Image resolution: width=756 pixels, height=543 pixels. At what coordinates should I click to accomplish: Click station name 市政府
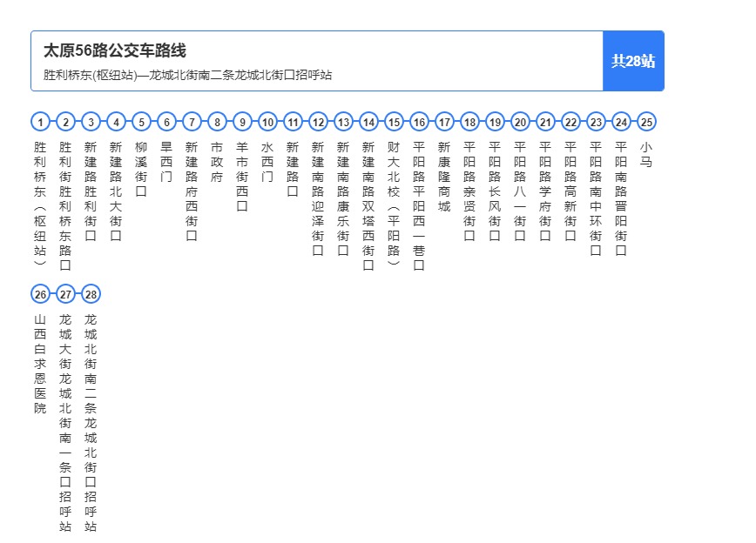[217, 161]
